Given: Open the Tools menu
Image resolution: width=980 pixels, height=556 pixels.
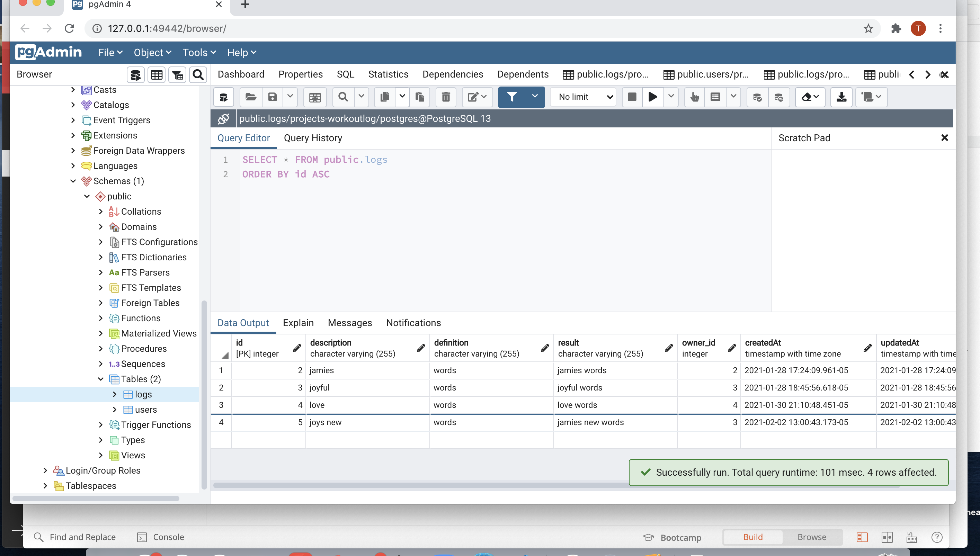Looking at the screenshot, I should pos(196,52).
